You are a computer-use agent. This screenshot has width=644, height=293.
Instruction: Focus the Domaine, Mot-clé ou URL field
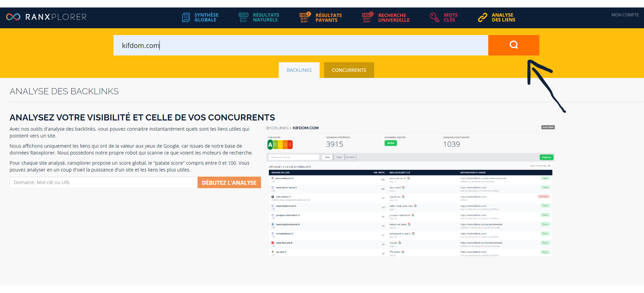coord(104,182)
